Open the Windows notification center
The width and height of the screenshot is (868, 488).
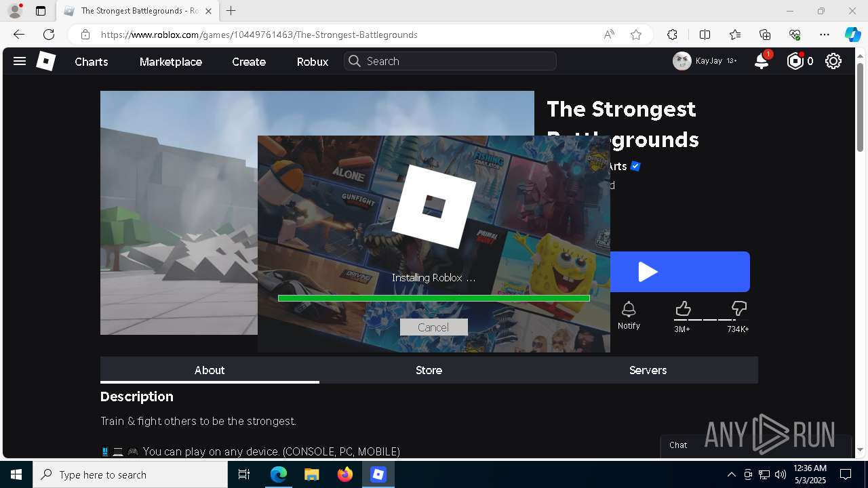click(x=846, y=474)
